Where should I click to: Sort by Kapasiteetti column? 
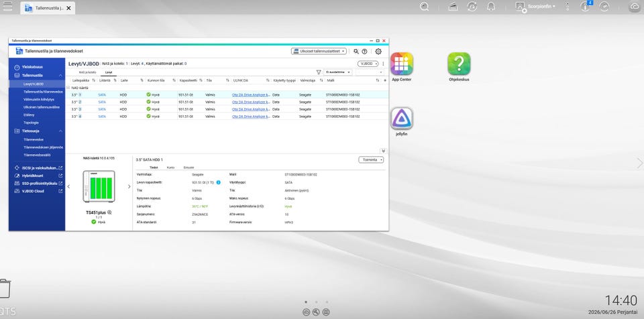point(201,80)
